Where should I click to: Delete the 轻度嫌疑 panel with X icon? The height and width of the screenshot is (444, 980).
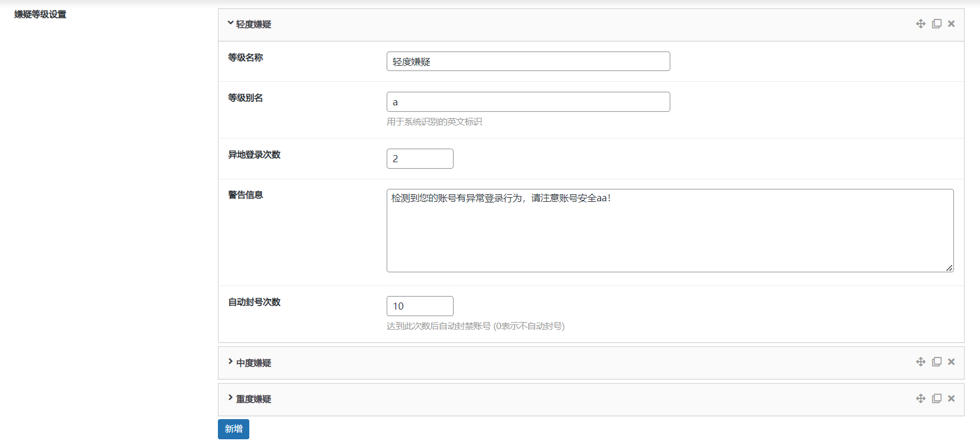[951, 24]
